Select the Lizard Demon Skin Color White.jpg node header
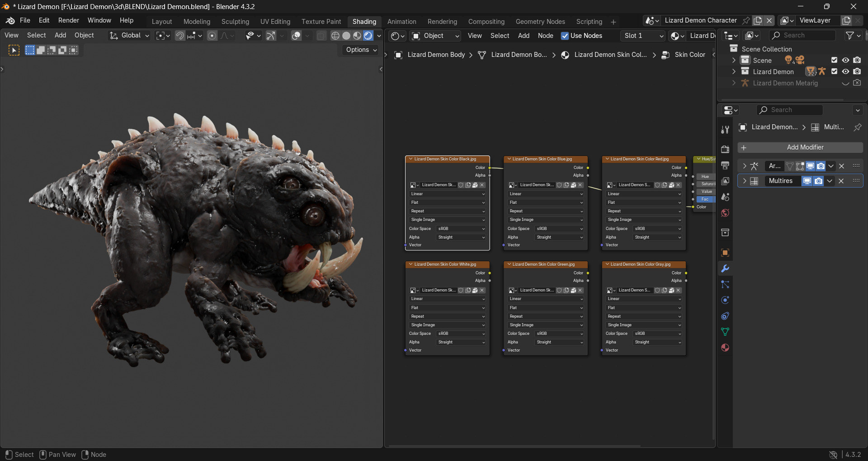This screenshot has height=461, width=868. (447, 264)
